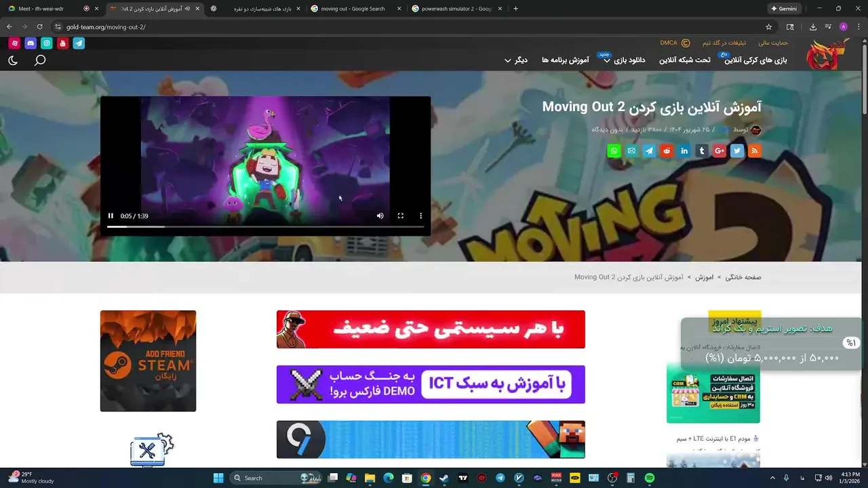Click the pink social icon left of Discord
The width and height of the screenshot is (868, 488).
[14, 43]
